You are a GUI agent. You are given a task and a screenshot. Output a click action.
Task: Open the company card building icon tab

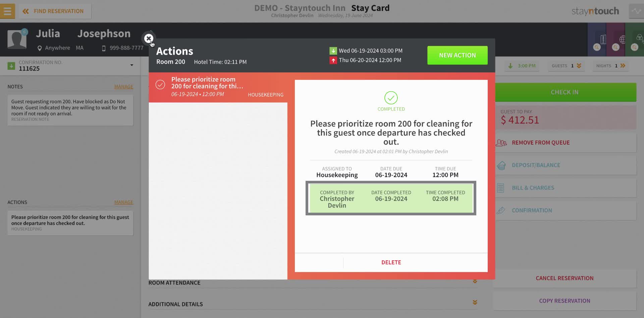603,39
